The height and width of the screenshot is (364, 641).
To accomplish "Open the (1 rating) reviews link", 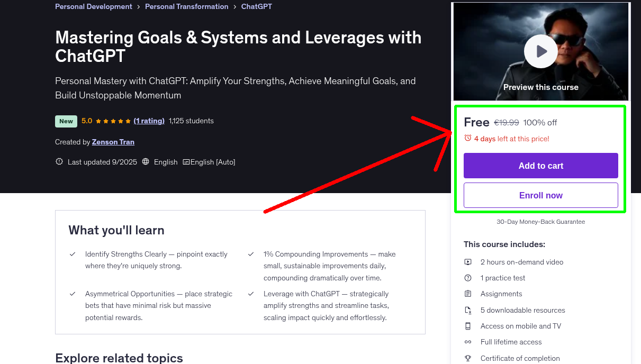I will (x=149, y=121).
